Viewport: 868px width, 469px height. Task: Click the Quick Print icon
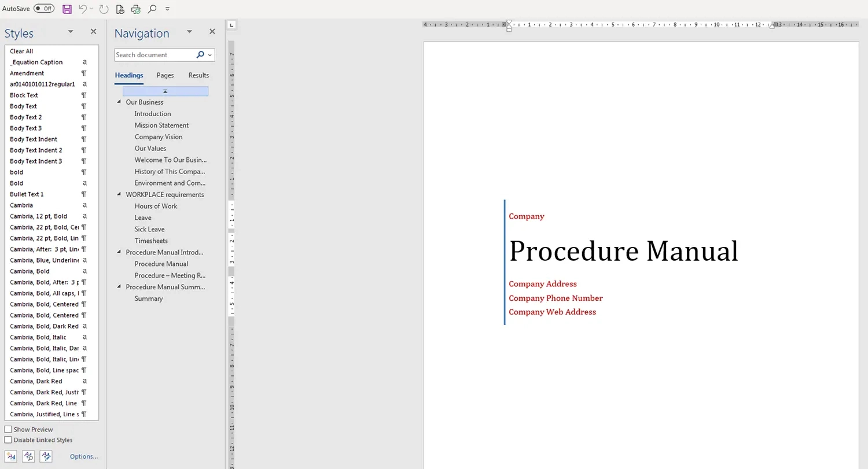tap(136, 9)
